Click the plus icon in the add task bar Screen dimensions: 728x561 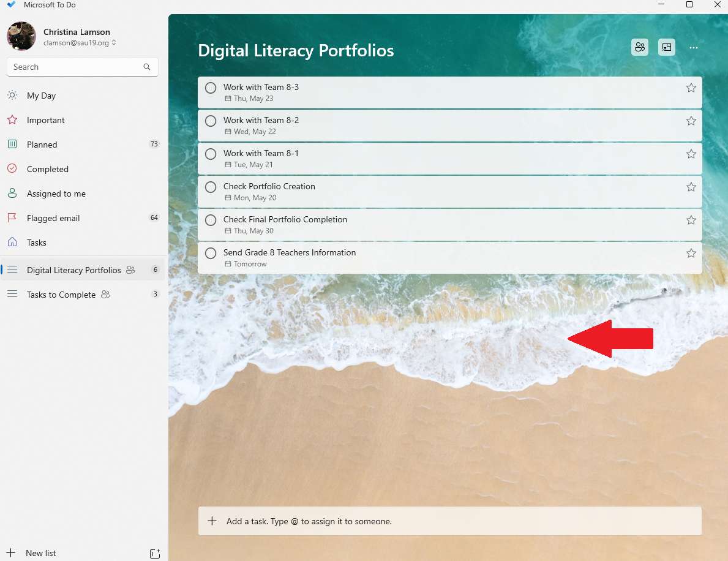[x=212, y=521]
